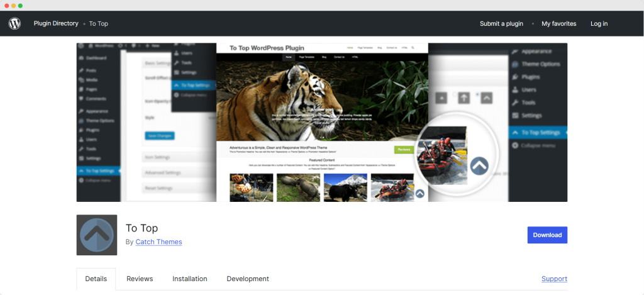
Task: Click the Log in link
Action: 599,23
